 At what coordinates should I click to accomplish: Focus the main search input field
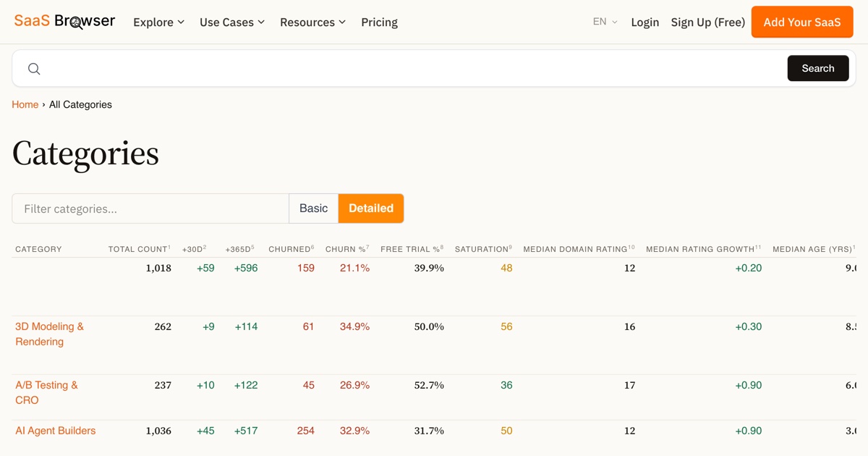point(412,69)
